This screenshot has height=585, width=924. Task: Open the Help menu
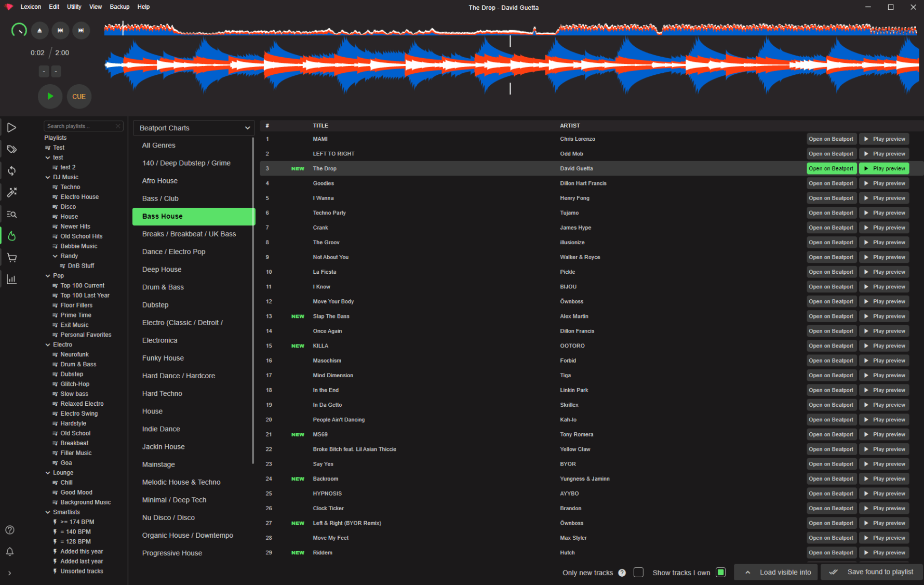tap(143, 7)
